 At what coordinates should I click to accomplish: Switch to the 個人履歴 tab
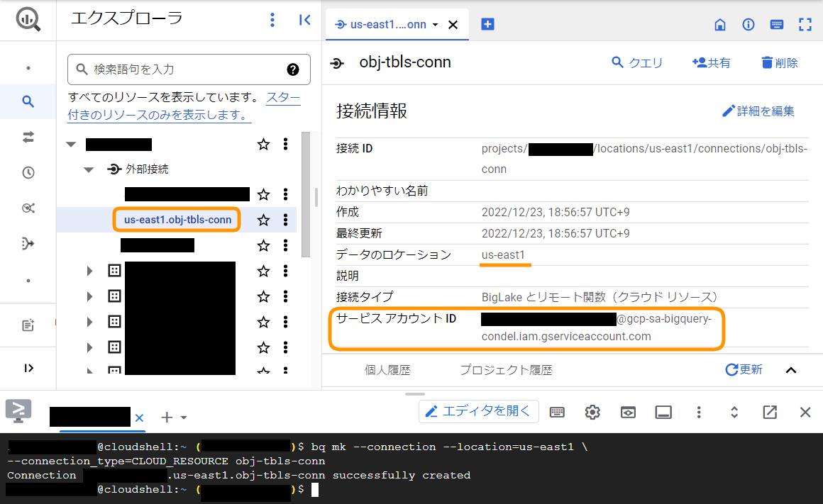(x=387, y=370)
